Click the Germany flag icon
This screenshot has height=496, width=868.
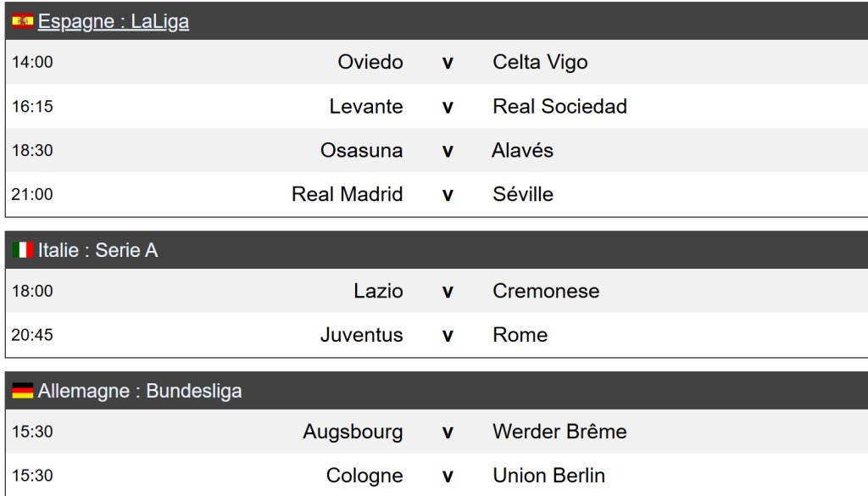pos(23,392)
